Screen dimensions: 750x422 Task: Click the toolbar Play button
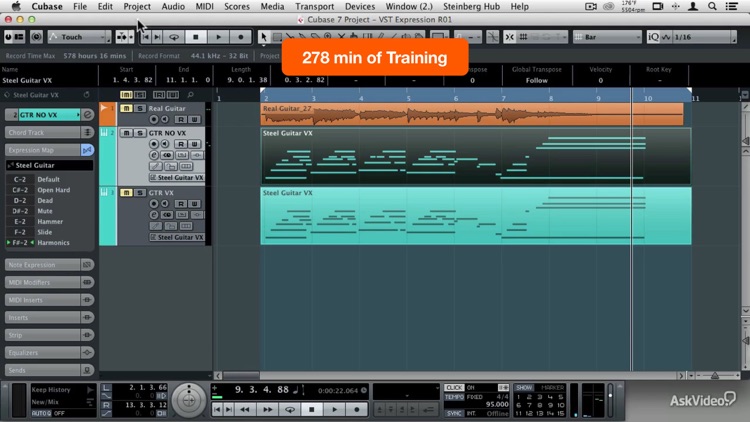coord(219,37)
